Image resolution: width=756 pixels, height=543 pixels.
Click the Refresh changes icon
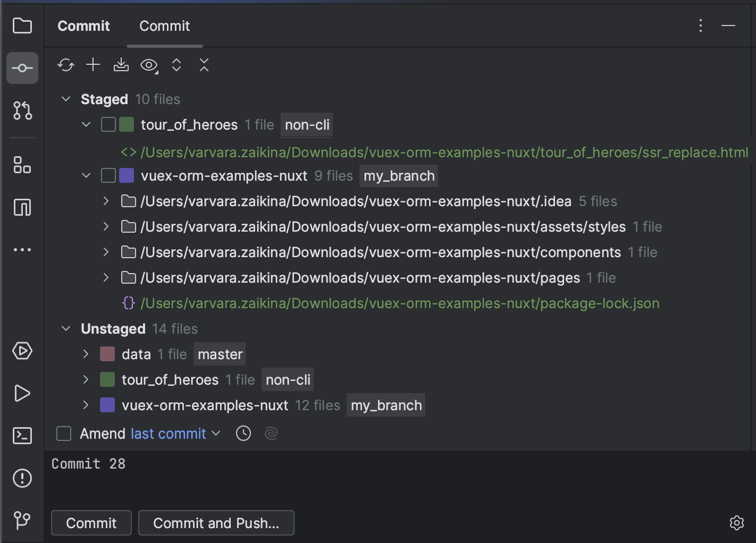point(66,65)
